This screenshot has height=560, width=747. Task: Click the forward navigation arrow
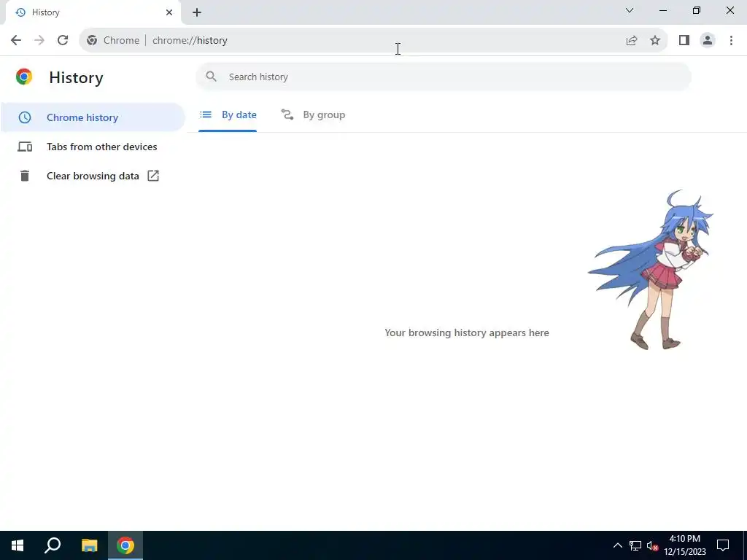tap(39, 41)
